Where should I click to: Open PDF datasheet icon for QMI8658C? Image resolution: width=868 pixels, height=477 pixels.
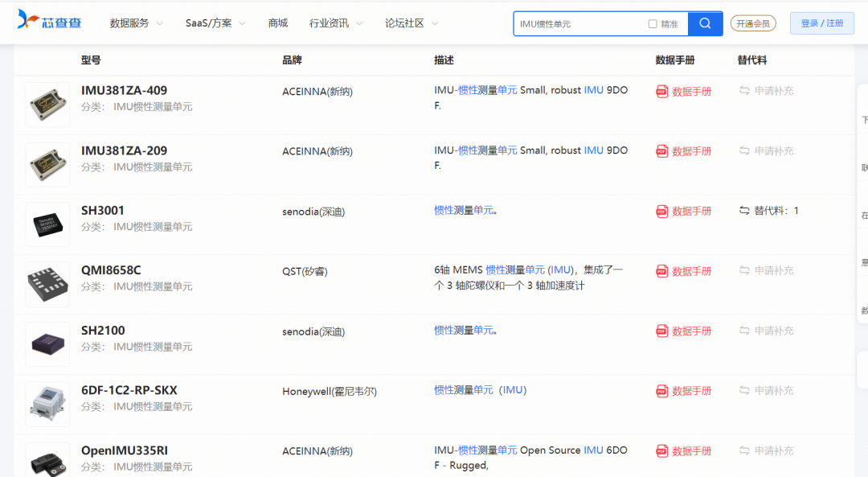click(x=661, y=271)
